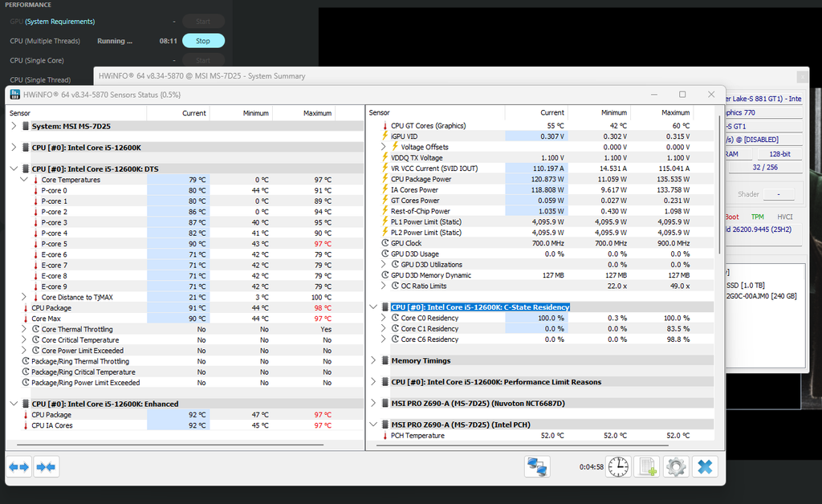Click thermometer icon beside Core Max

pyautogui.click(x=25, y=319)
